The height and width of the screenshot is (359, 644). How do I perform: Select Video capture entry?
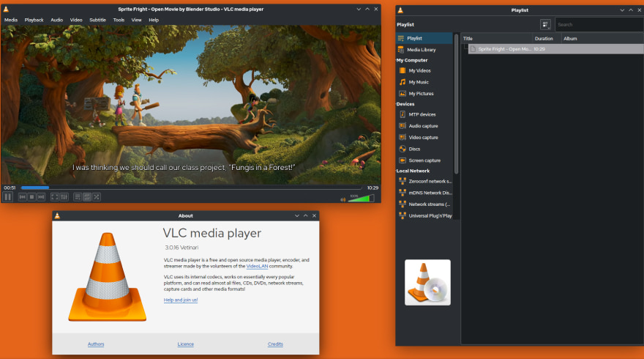(x=424, y=138)
